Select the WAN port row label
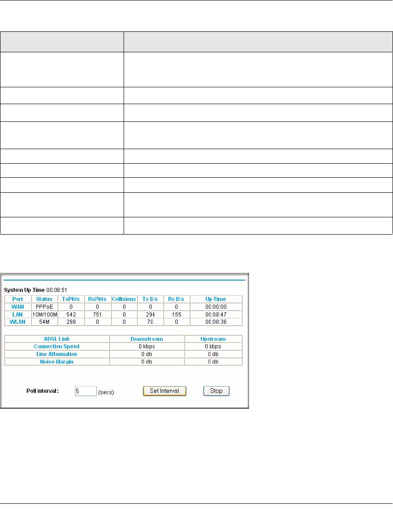The image size is (393, 532). 18,307
